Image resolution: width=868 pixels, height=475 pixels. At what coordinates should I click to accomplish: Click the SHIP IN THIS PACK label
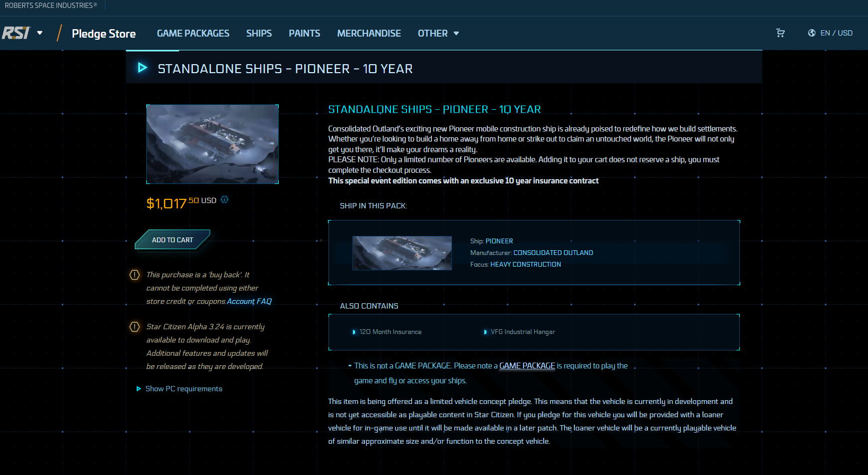pyautogui.click(x=374, y=206)
